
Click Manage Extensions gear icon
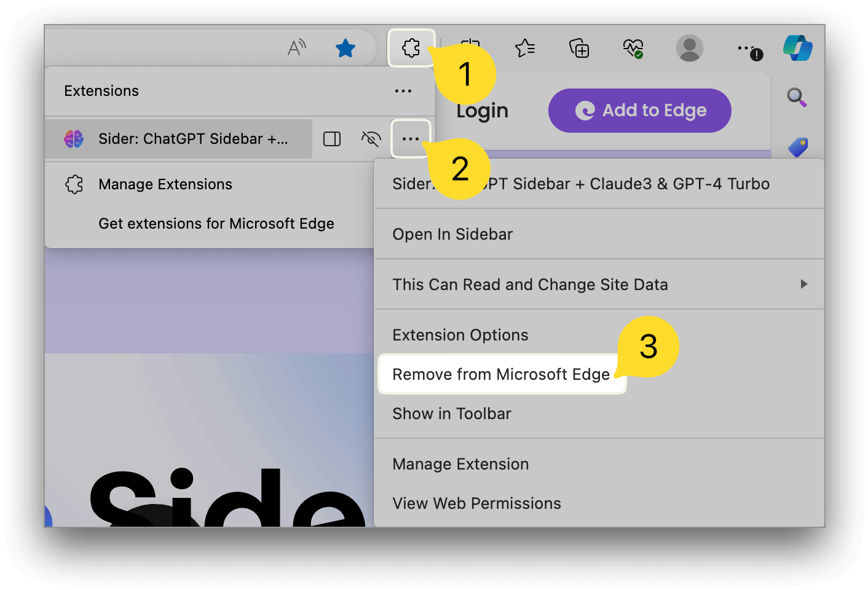(74, 184)
